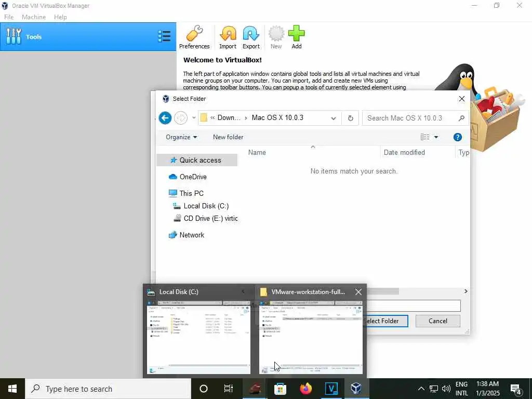Click Type here to search box

click(108, 389)
